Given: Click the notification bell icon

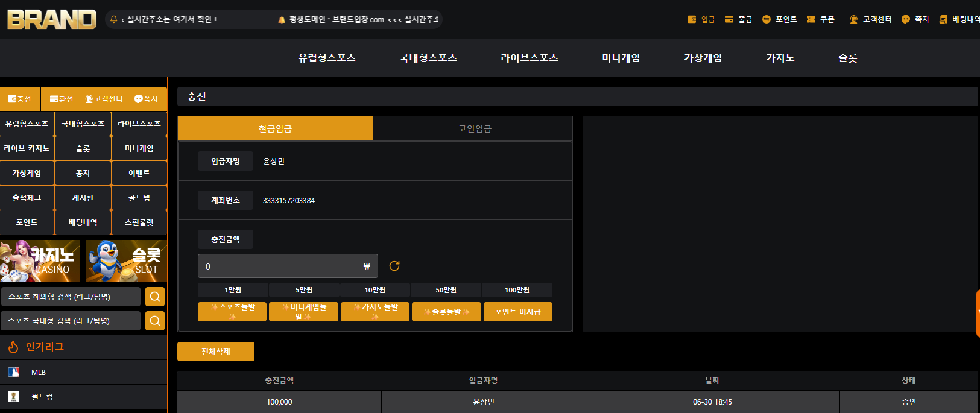Looking at the screenshot, I should click(113, 19).
